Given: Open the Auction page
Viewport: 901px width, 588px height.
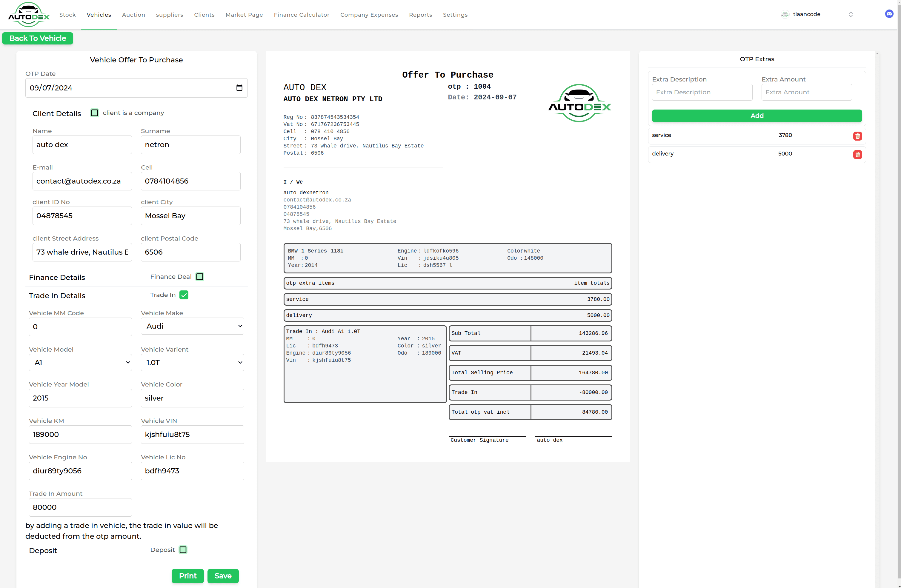Looking at the screenshot, I should tap(134, 15).
